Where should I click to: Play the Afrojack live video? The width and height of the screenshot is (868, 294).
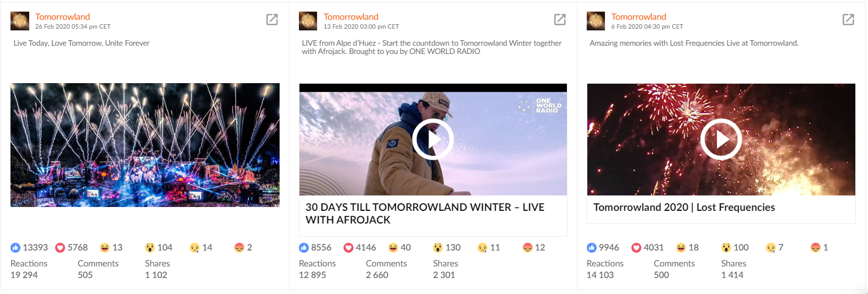click(x=433, y=139)
